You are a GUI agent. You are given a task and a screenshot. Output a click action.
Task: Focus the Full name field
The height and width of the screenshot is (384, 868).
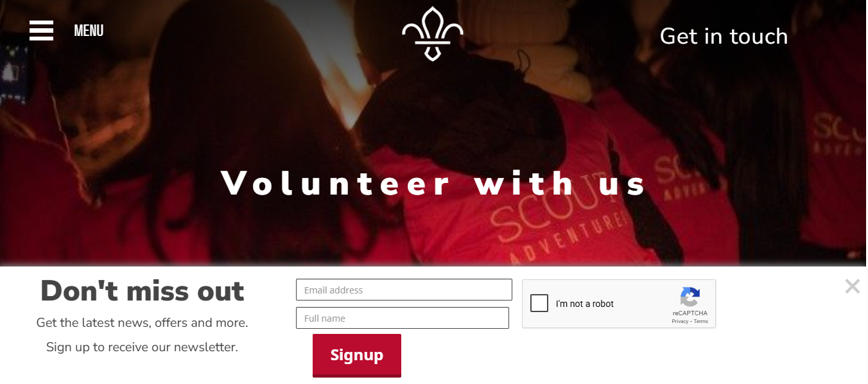coord(403,318)
